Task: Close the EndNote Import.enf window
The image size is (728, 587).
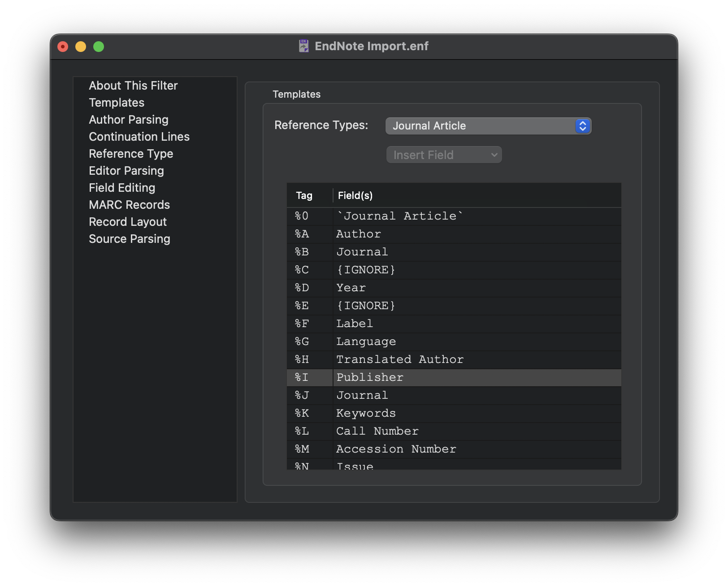Action: click(63, 47)
